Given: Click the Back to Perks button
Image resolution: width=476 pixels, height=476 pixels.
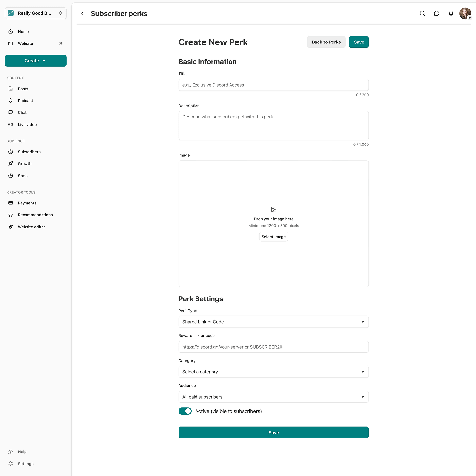Looking at the screenshot, I should 326,42.
